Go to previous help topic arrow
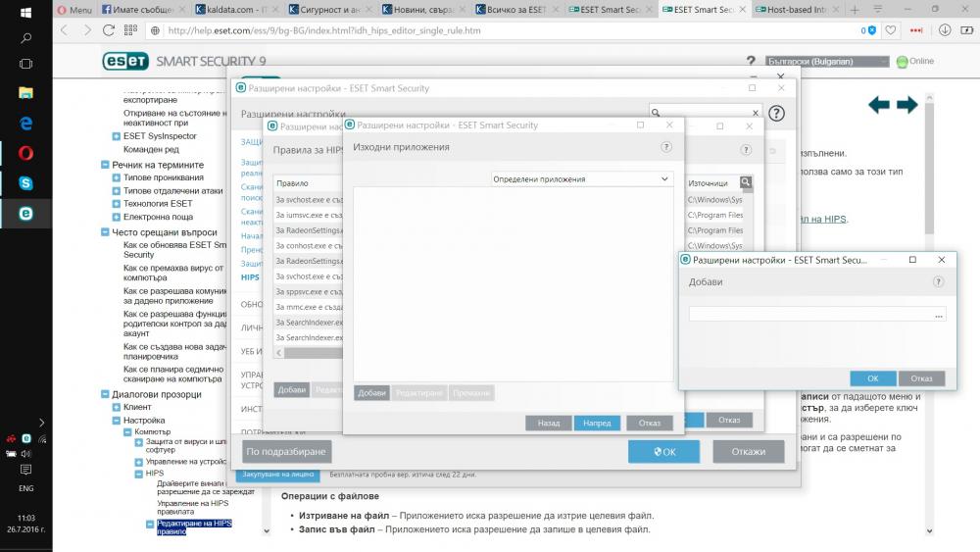This screenshot has width=980, height=552. pos(879,105)
